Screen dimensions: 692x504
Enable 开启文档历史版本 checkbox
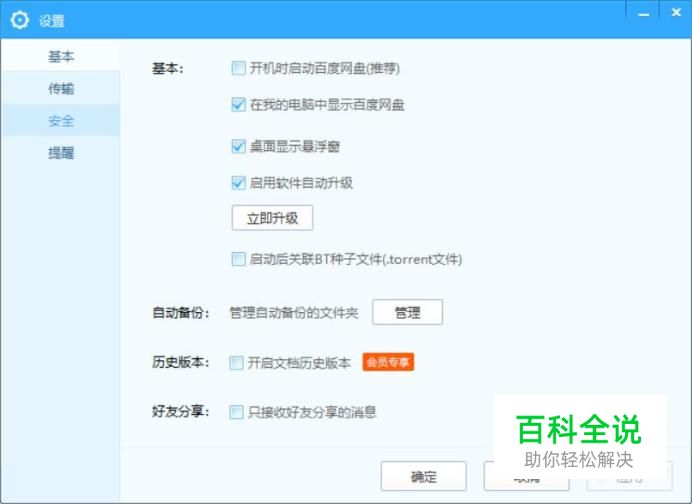236,363
